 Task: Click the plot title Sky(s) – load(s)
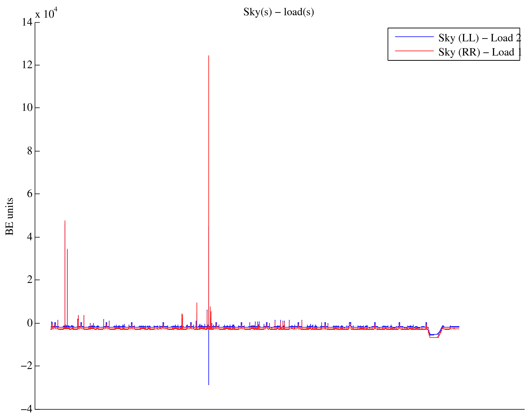(279, 12)
